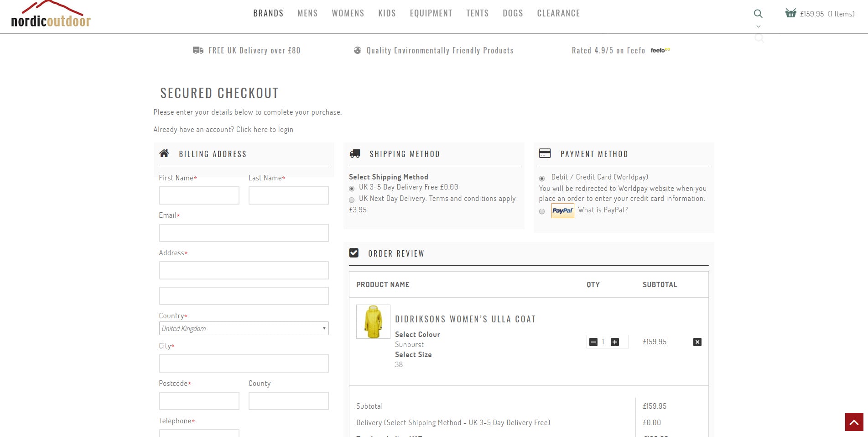This screenshot has height=437, width=868.
Task: Choose Debit / Credit Card (Worldpay) payment
Action: pyautogui.click(x=542, y=179)
